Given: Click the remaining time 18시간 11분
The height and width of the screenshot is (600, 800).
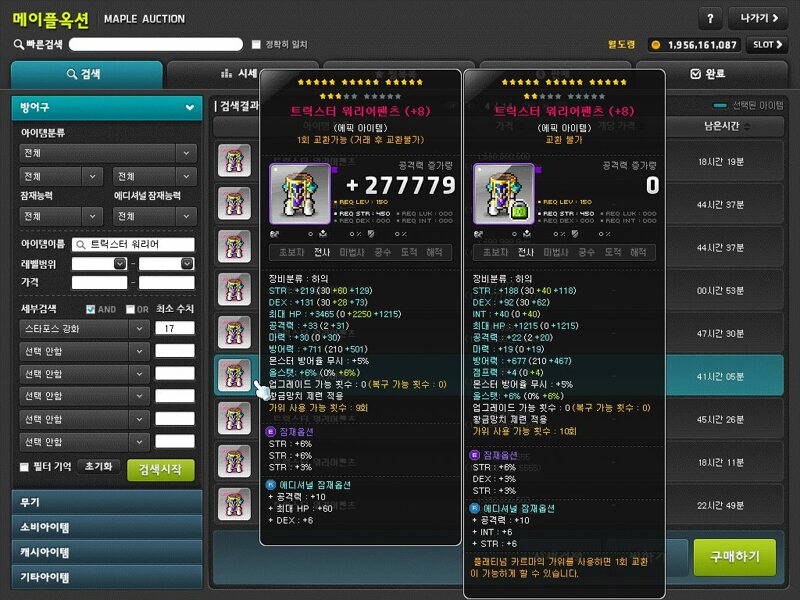Looking at the screenshot, I should pyautogui.click(x=720, y=462).
